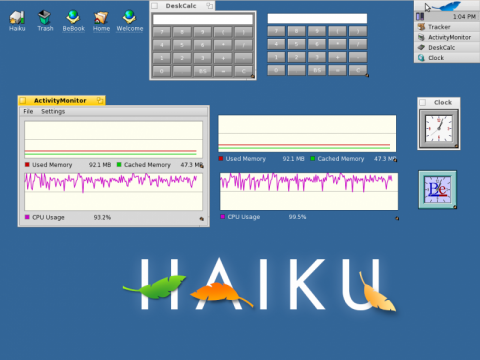The image size is (480, 360).
Task: Click the 1:04 PM time in Deskbar
Action: point(464,16)
